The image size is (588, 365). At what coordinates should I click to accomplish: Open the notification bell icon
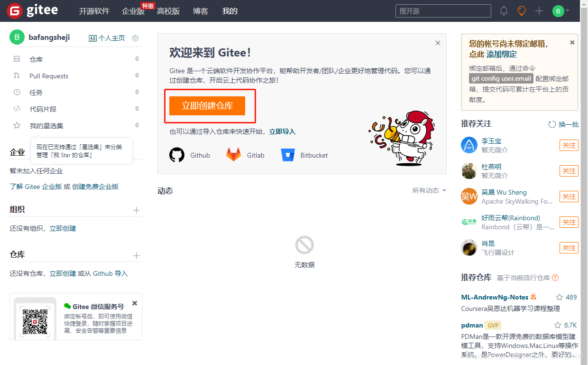tap(503, 10)
